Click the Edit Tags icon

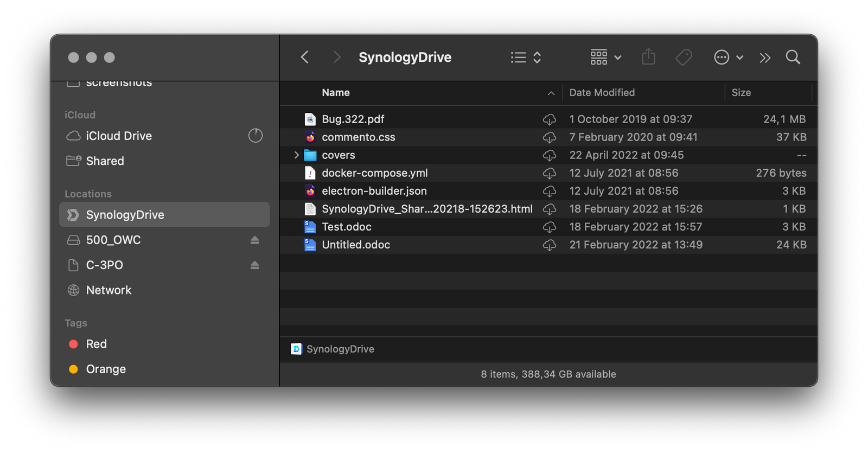(684, 57)
